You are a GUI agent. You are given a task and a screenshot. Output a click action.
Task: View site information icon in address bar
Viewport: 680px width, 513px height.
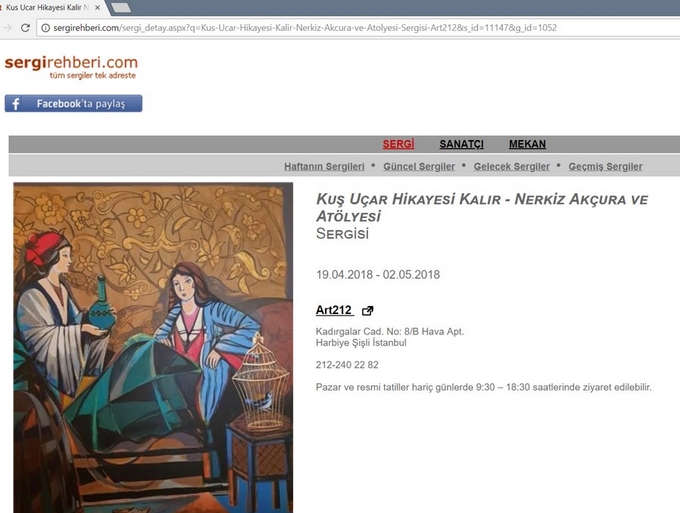click(45, 28)
